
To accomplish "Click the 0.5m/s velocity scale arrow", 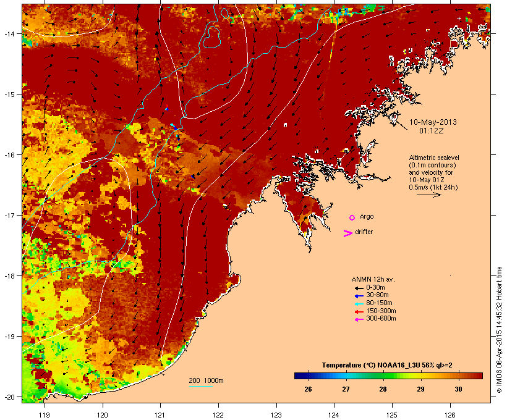I will (428, 195).
